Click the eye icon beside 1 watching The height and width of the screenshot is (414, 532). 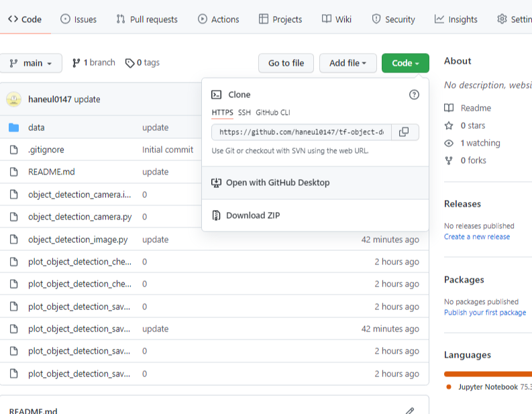click(x=449, y=143)
